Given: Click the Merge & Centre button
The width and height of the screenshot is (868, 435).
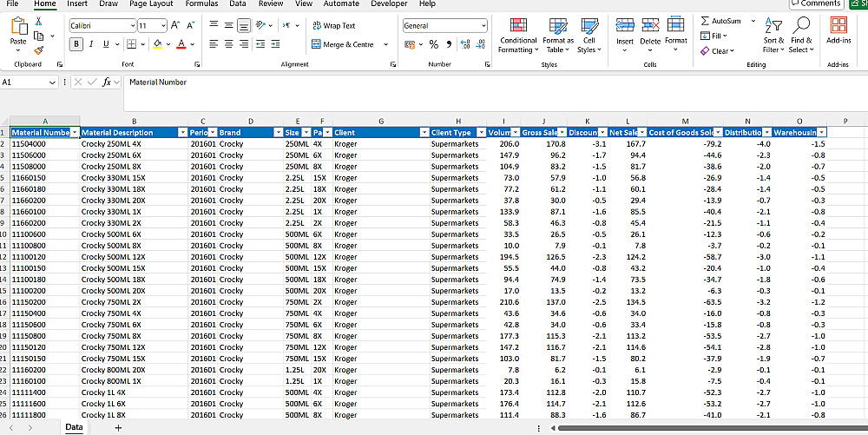Looking at the screenshot, I should pyautogui.click(x=343, y=44).
